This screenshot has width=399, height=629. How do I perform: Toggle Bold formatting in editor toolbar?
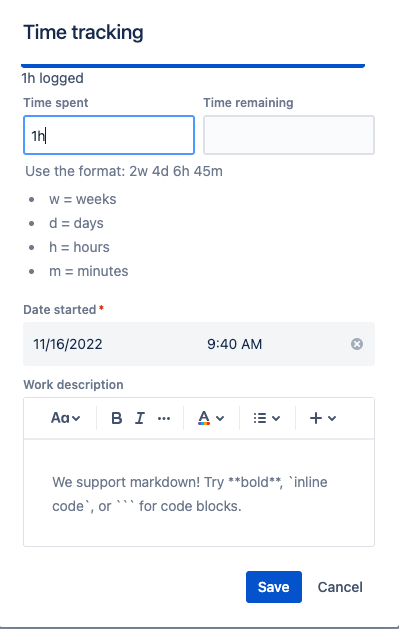[116, 418]
